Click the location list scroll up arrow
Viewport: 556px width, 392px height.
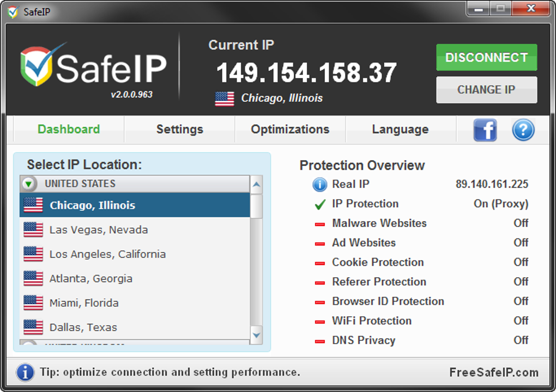[256, 185]
